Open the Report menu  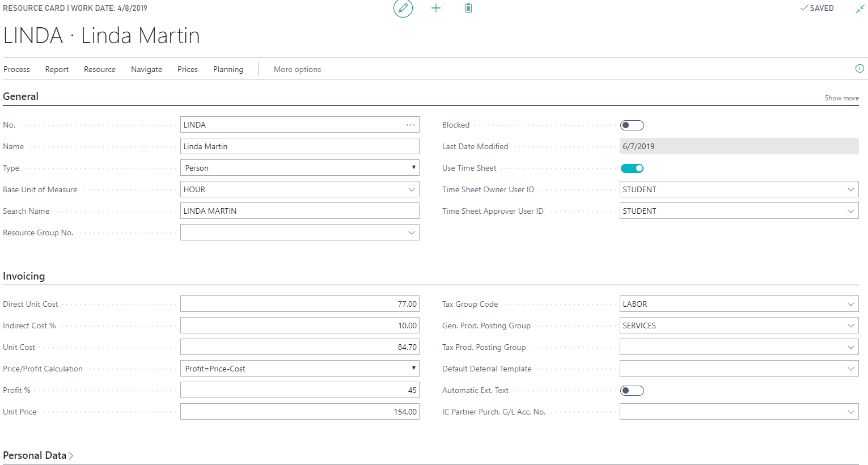pyautogui.click(x=57, y=69)
